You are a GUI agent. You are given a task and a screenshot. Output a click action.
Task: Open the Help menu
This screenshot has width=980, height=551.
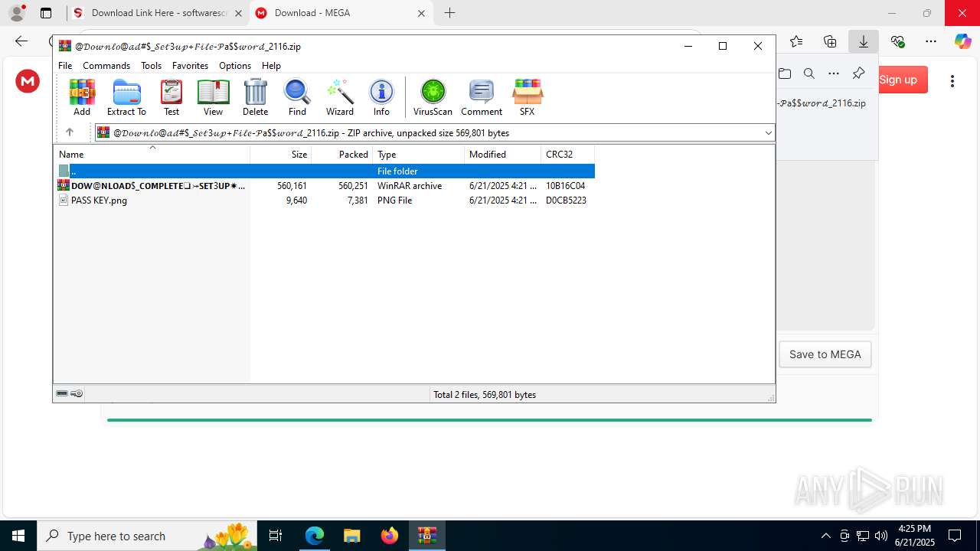click(271, 66)
